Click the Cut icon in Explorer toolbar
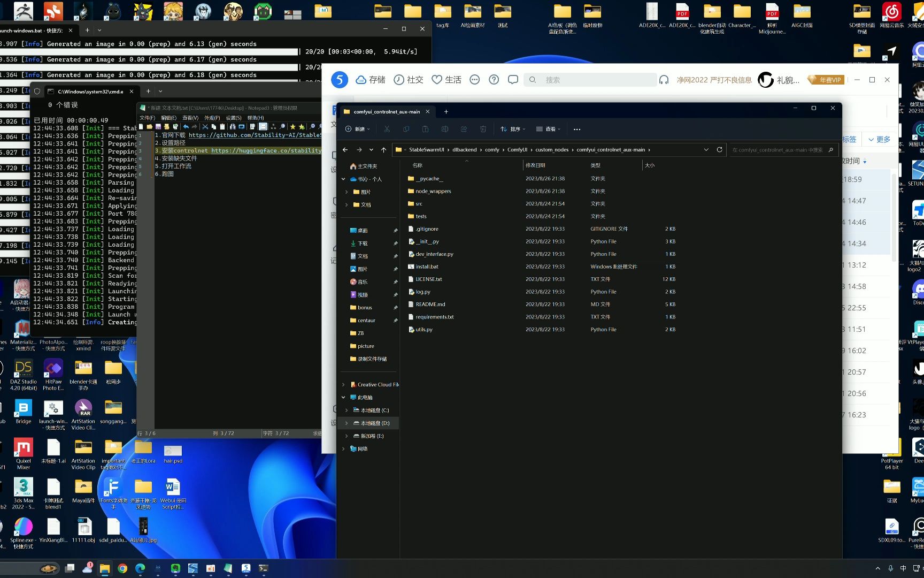 click(x=387, y=129)
